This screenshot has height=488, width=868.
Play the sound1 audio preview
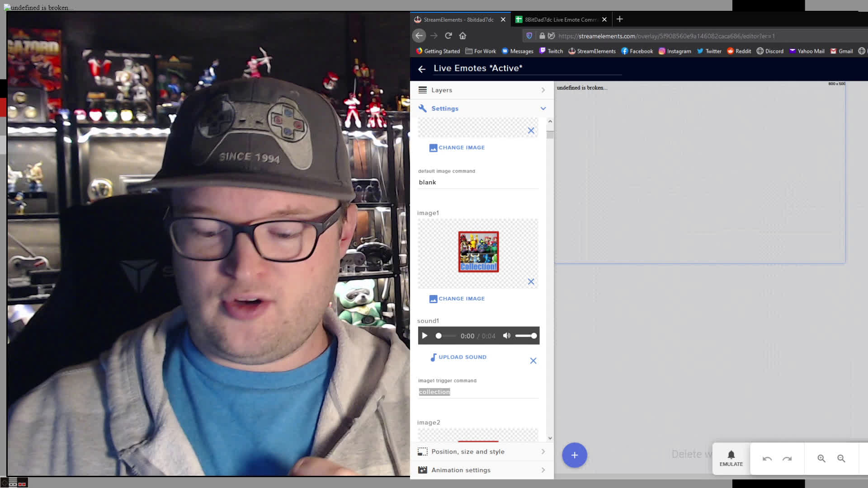(x=425, y=336)
